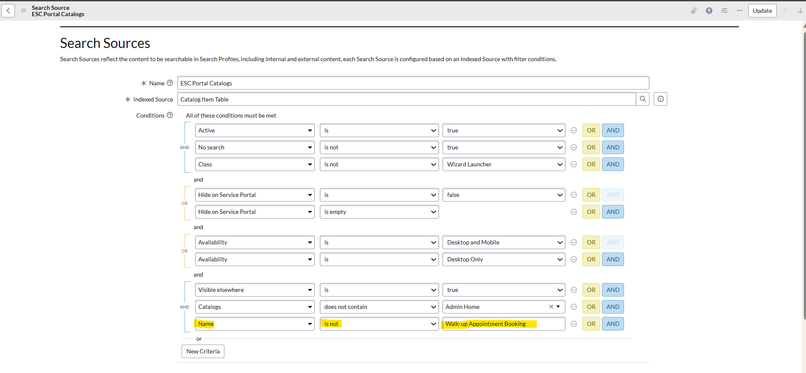Open the Class field dropdown
806x373 pixels.
(x=255, y=164)
